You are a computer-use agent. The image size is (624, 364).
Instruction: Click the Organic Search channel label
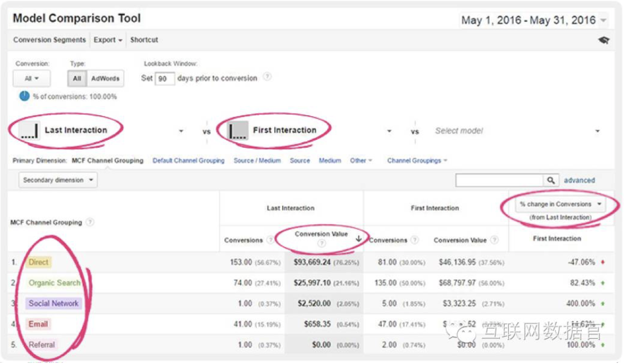[55, 283]
